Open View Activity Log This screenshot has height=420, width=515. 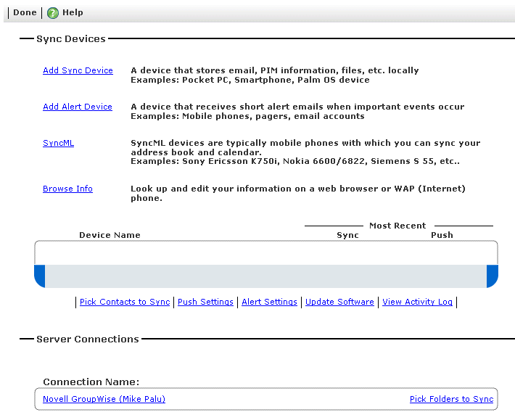point(417,302)
